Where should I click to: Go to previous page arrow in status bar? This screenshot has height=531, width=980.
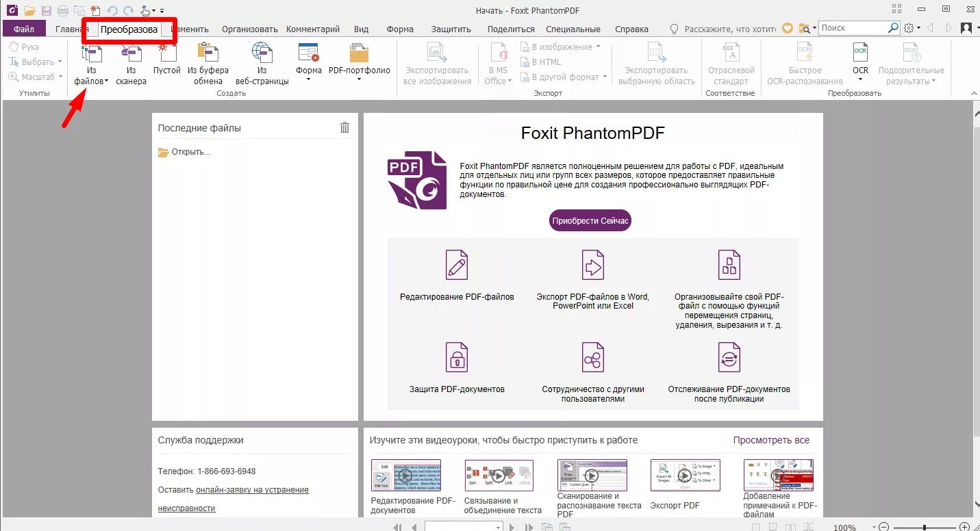coord(414,527)
